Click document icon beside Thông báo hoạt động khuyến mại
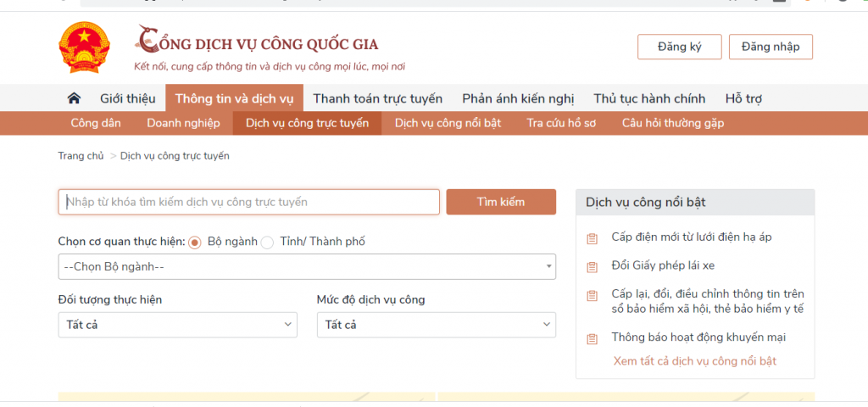The image size is (868, 407). (x=593, y=338)
